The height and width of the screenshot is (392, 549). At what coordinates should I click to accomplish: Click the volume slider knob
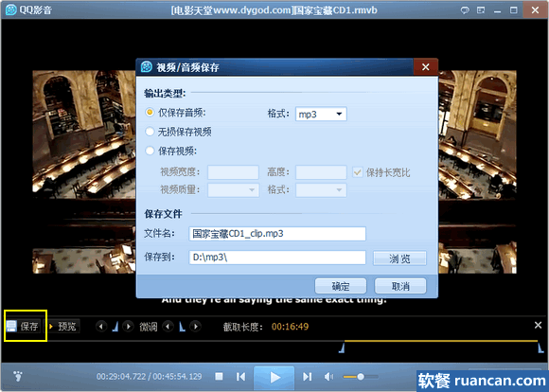pyautogui.click(x=361, y=377)
